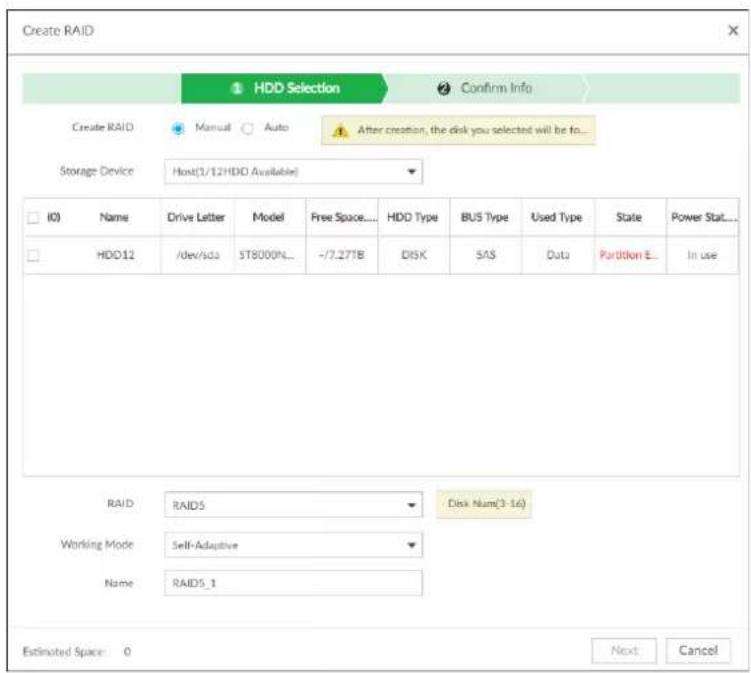Screen dimensions: 751x673
Task: Open the Working Mode dropdown
Action: click(x=293, y=545)
